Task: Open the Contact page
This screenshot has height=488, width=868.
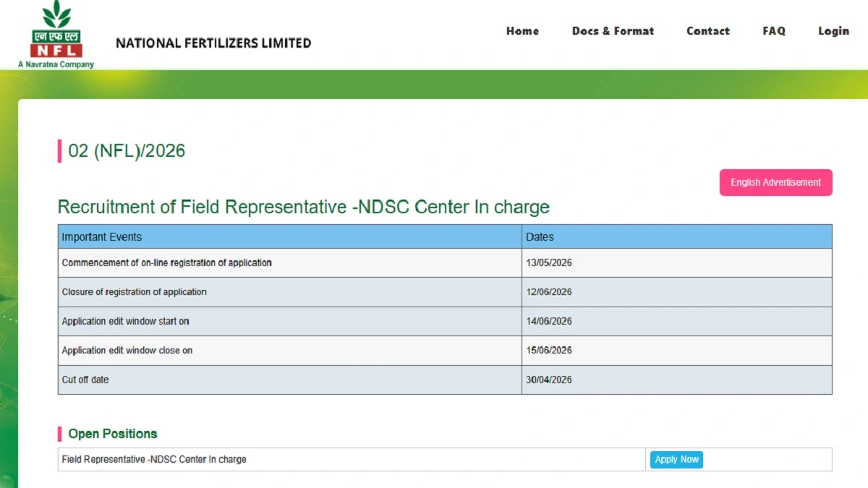Action: 708,31
